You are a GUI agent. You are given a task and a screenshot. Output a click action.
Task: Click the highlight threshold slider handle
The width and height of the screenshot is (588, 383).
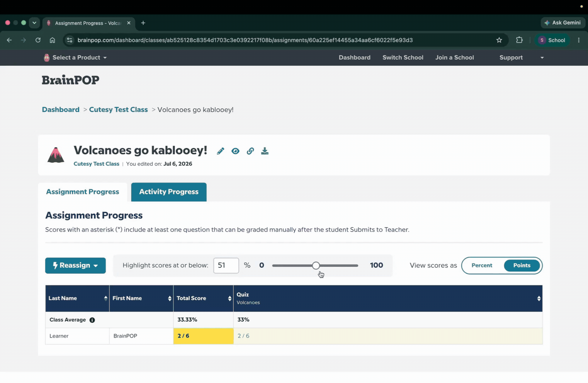click(x=316, y=265)
